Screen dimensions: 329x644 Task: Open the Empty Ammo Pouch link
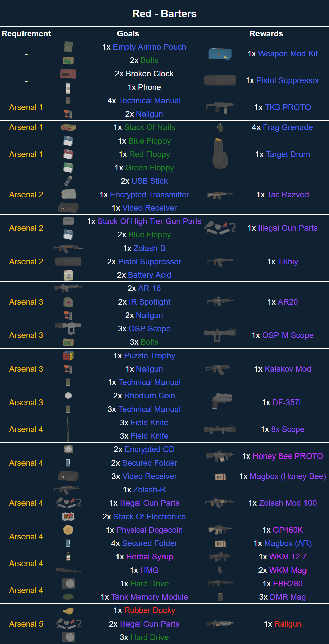149,47
